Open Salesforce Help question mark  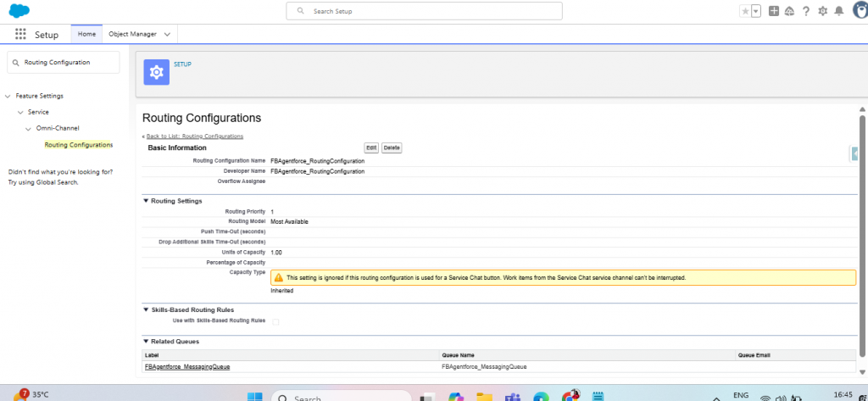[806, 11]
